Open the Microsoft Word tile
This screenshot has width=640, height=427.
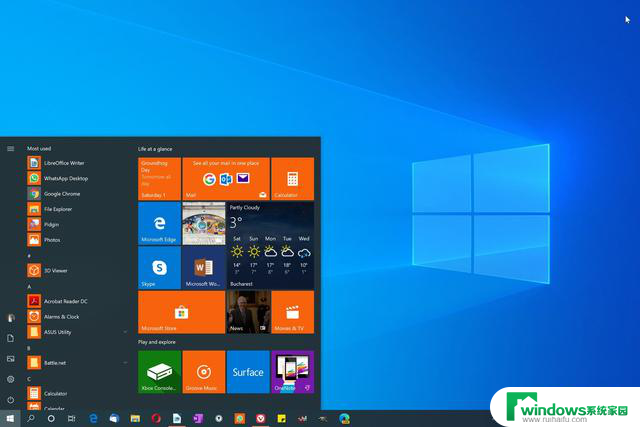pos(204,268)
